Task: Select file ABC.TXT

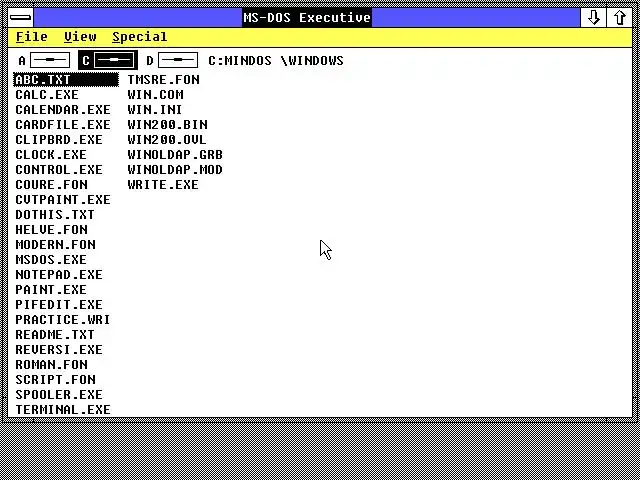Action: [66, 80]
